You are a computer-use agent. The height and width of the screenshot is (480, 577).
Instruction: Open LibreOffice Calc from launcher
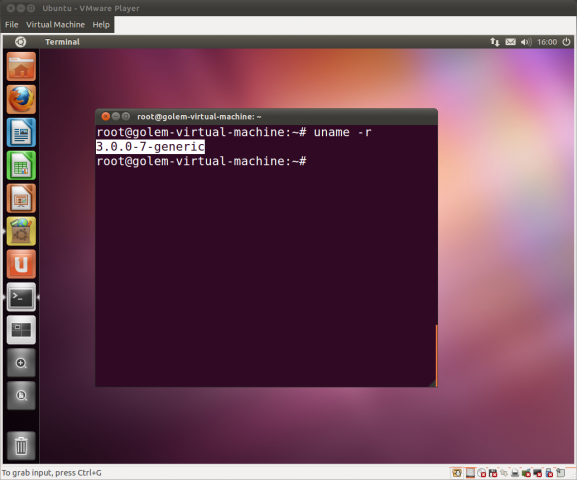point(21,165)
